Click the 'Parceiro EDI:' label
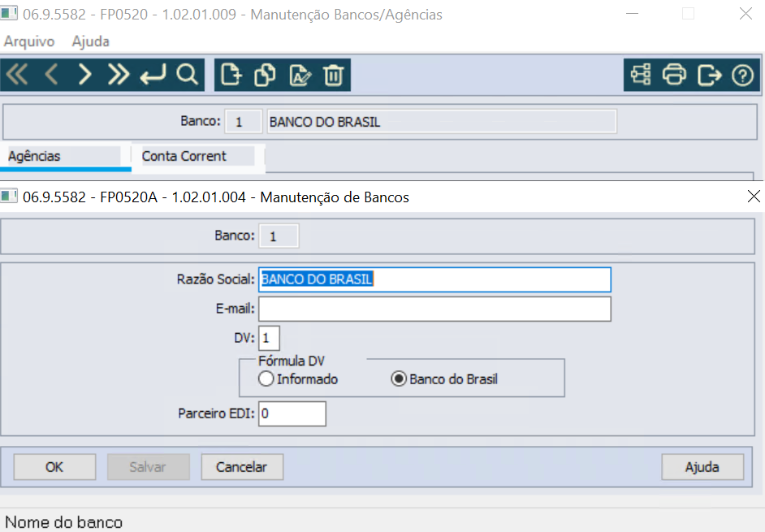Viewport: 765px width, 532px height. point(216,413)
